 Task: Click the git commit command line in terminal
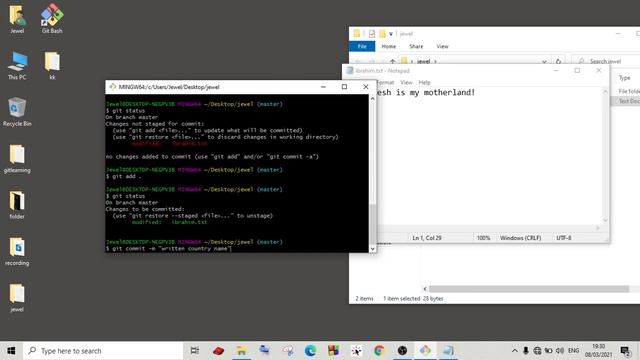click(x=169, y=249)
